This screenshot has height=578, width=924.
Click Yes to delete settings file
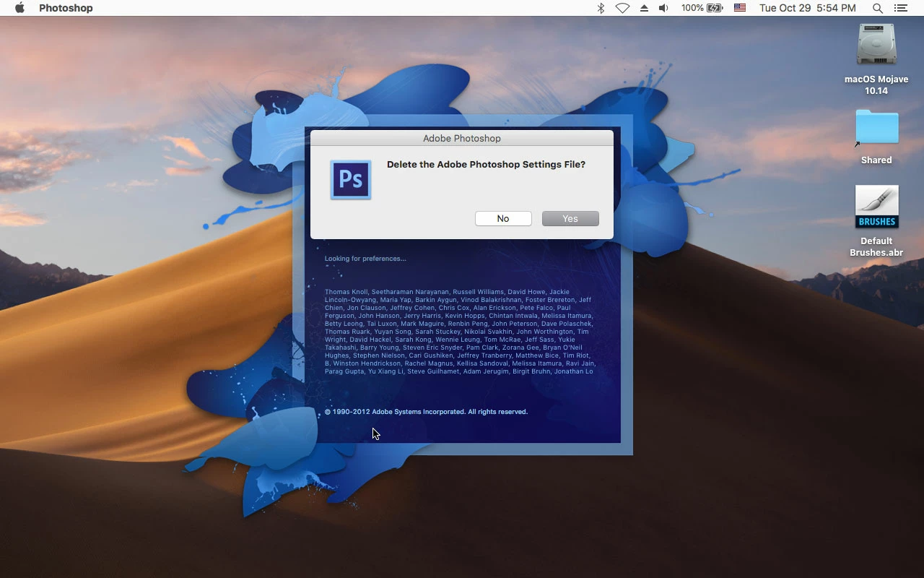pos(570,218)
